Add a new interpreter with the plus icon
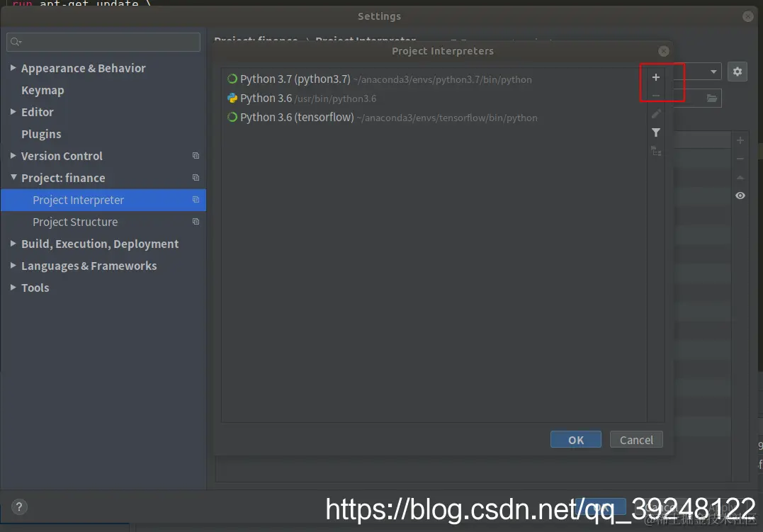 tap(655, 77)
